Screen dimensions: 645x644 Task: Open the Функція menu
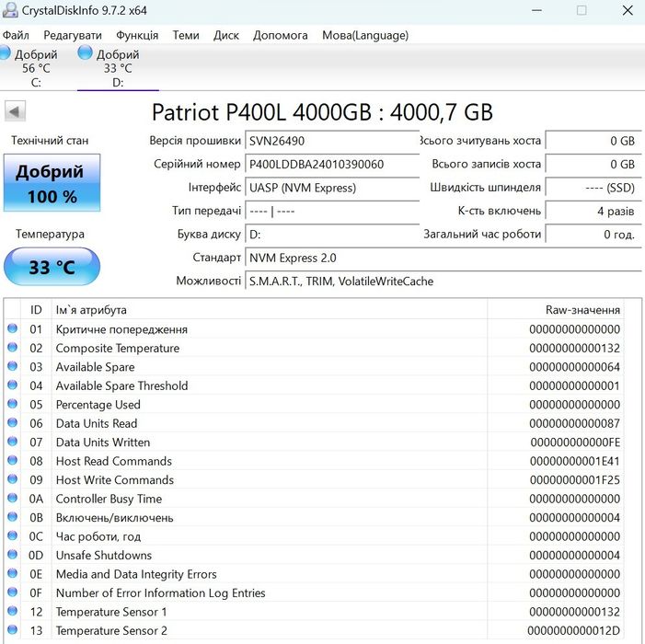137,35
